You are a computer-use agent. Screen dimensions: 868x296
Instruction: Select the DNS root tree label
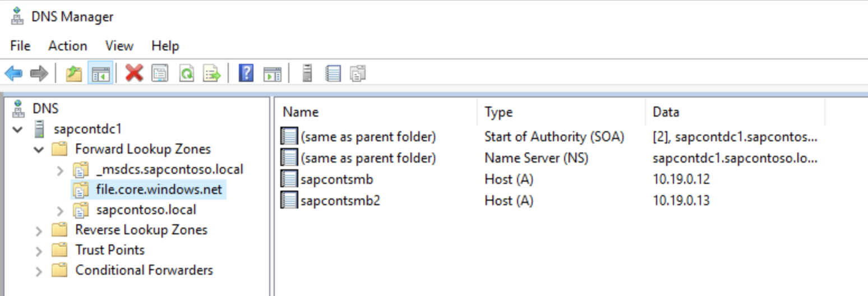pos(45,108)
